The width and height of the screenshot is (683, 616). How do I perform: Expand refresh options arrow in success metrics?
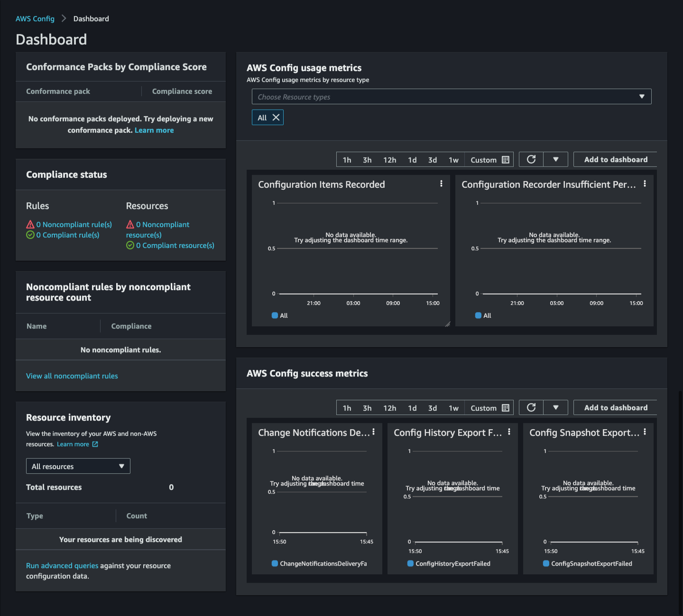556,407
